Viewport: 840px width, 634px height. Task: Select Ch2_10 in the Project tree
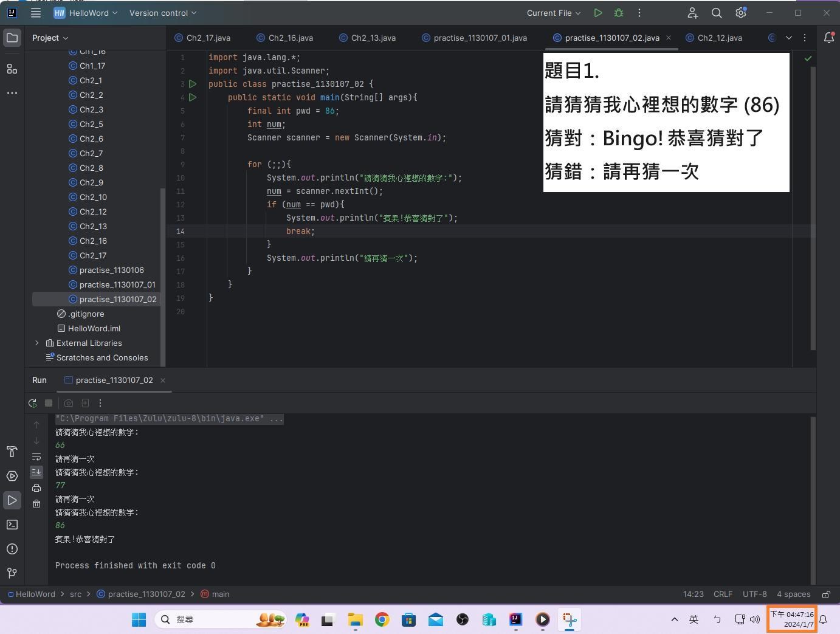(x=93, y=197)
